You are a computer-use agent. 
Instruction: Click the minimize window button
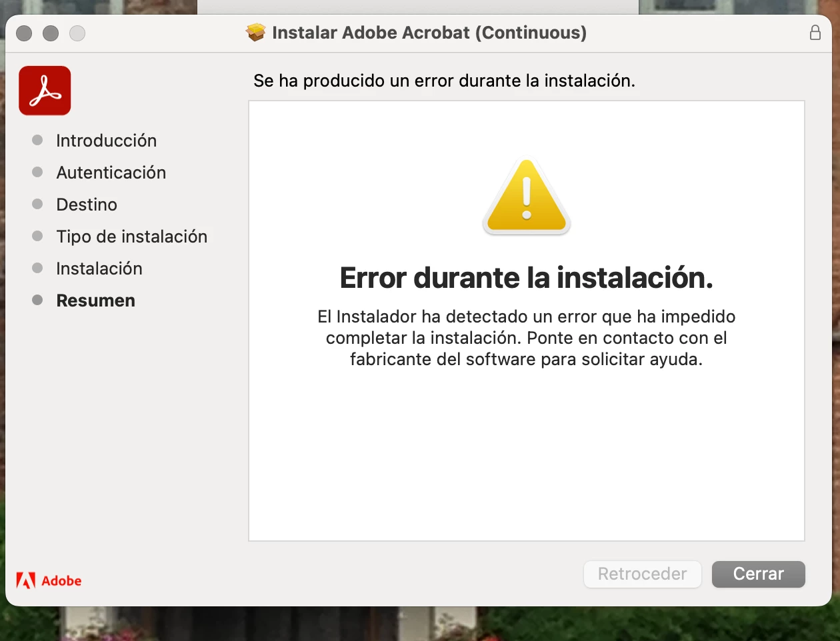(x=51, y=33)
